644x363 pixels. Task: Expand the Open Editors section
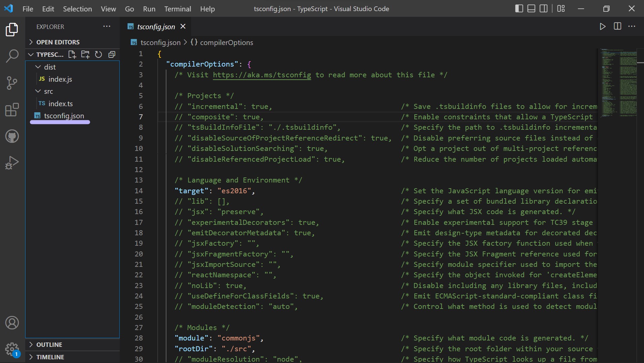[x=58, y=42]
